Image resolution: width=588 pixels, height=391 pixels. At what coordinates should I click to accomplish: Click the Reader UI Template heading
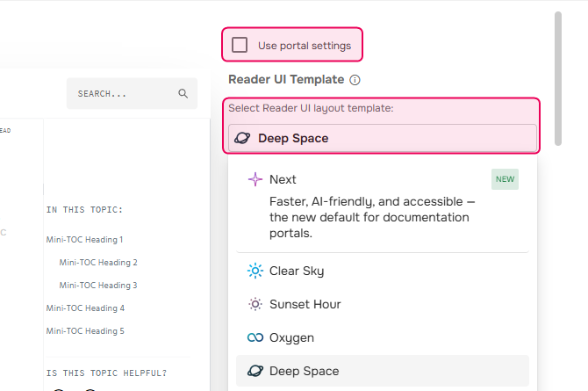[x=286, y=80]
